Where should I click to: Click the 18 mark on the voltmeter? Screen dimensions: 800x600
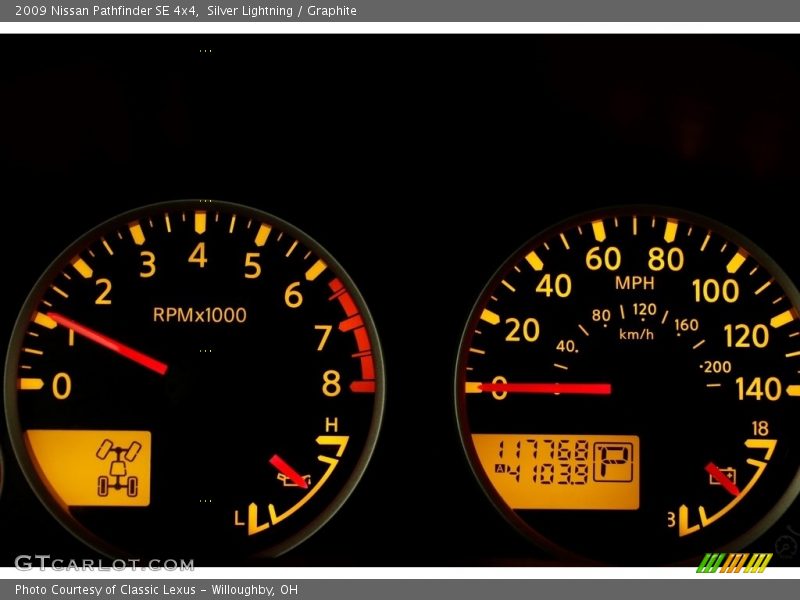(x=760, y=428)
